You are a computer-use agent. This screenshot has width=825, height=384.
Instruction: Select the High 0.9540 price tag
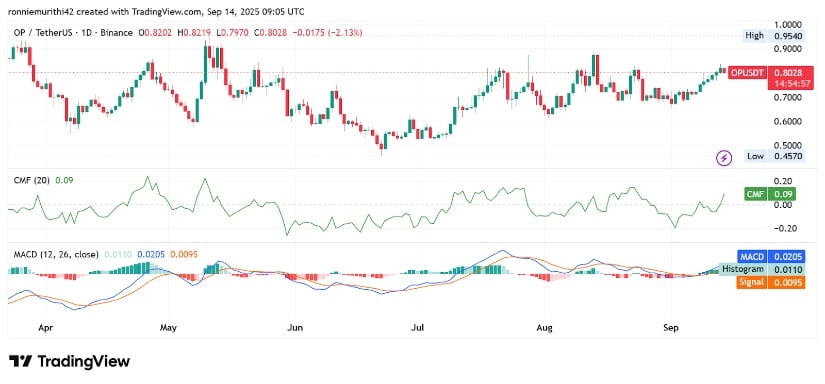pyautogui.click(x=774, y=36)
